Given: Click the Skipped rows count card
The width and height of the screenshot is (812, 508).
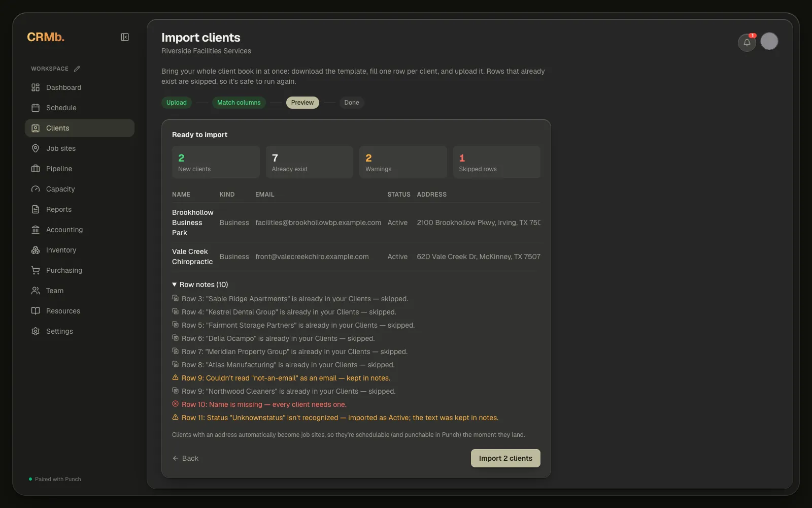Looking at the screenshot, I should click(x=497, y=162).
